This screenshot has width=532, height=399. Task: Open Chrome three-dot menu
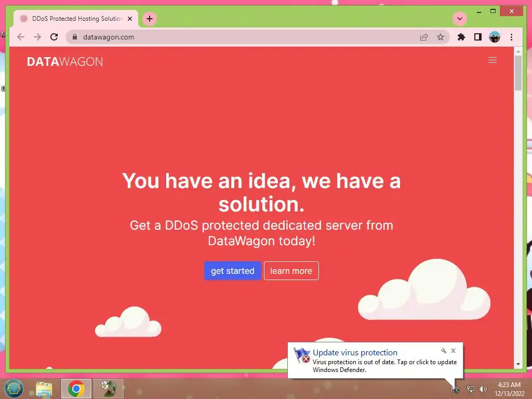point(511,37)
